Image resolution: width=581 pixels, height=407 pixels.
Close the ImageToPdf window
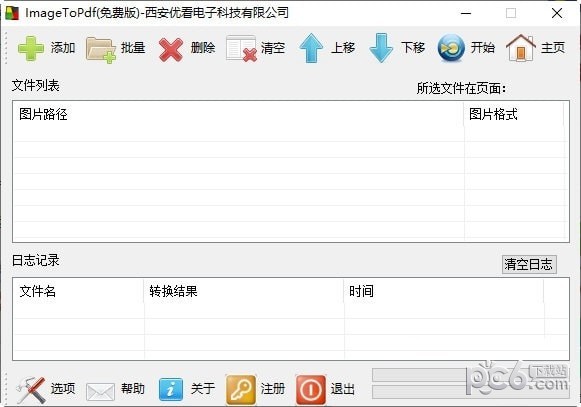click(x=557, y=13)
